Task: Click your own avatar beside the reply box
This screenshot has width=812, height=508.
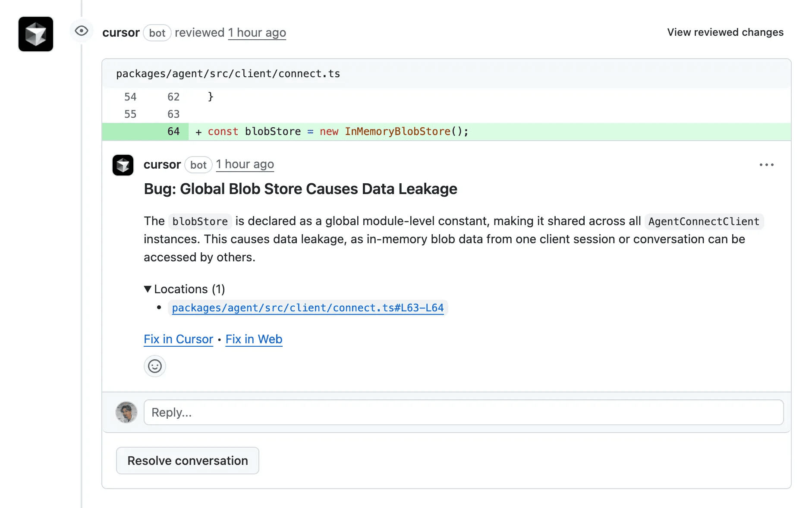Action: pyautogui.click(x=126, y=412)
